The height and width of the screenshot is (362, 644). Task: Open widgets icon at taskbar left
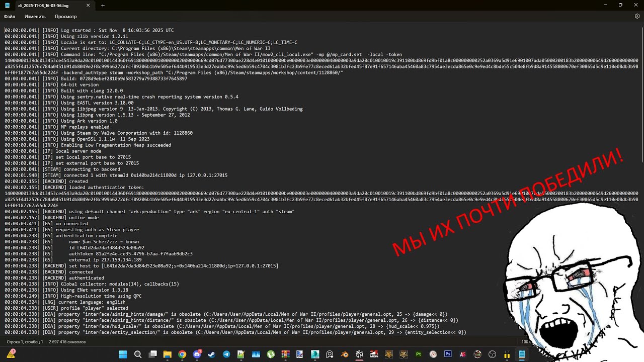pyautogui.click(x=11, y=354)
